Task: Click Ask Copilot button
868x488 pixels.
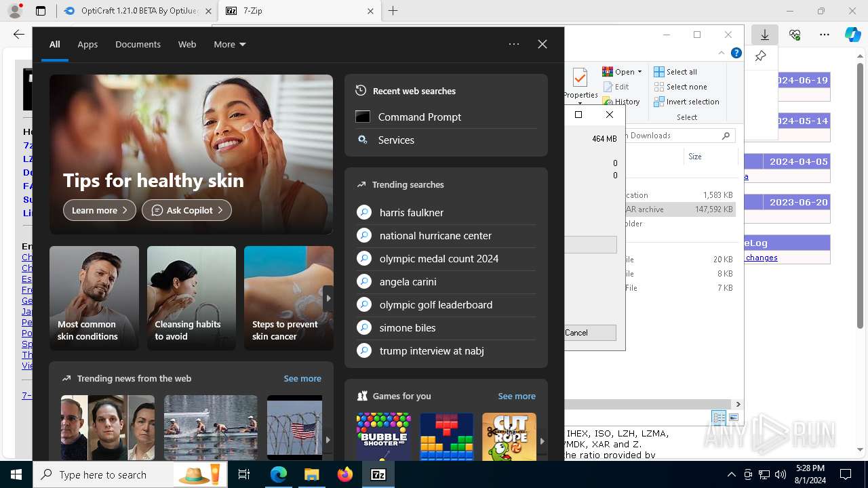Action: pos(186,210)
